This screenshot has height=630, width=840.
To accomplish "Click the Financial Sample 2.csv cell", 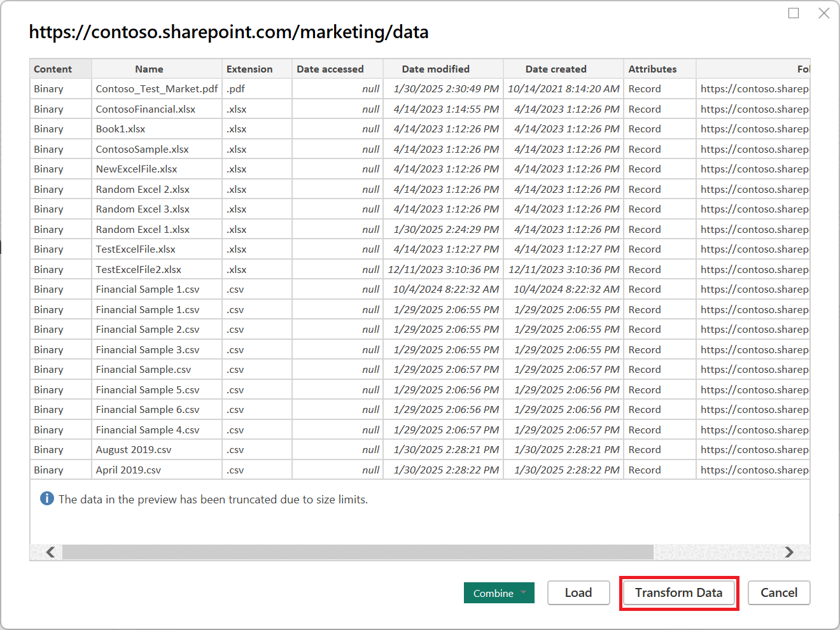I will (x=157, y=330).
